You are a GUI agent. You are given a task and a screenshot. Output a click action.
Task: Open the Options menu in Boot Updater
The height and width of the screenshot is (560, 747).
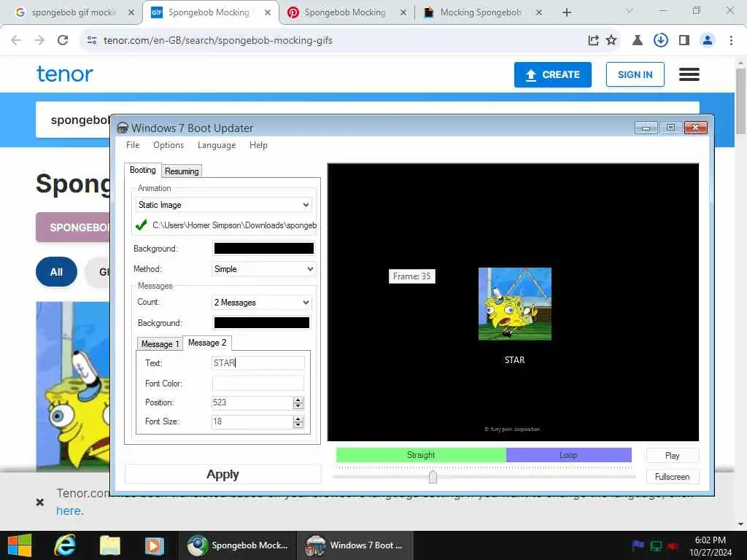[x=169, y=145]
